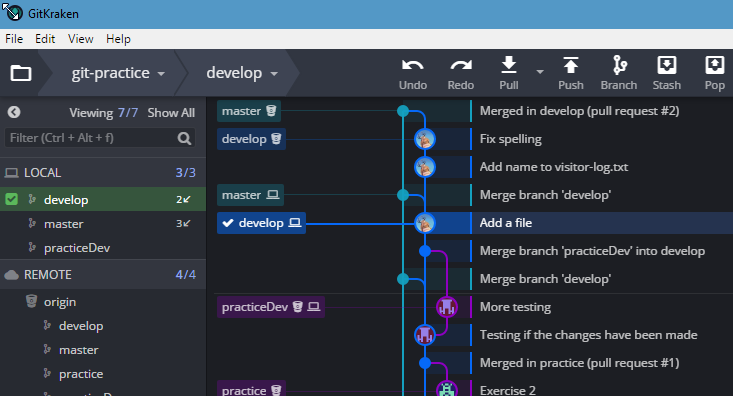The height and width of the screenshot is (396, 733).
Task: Open the develop branch dropdown in breadcrumb
Action: [242, 73]
